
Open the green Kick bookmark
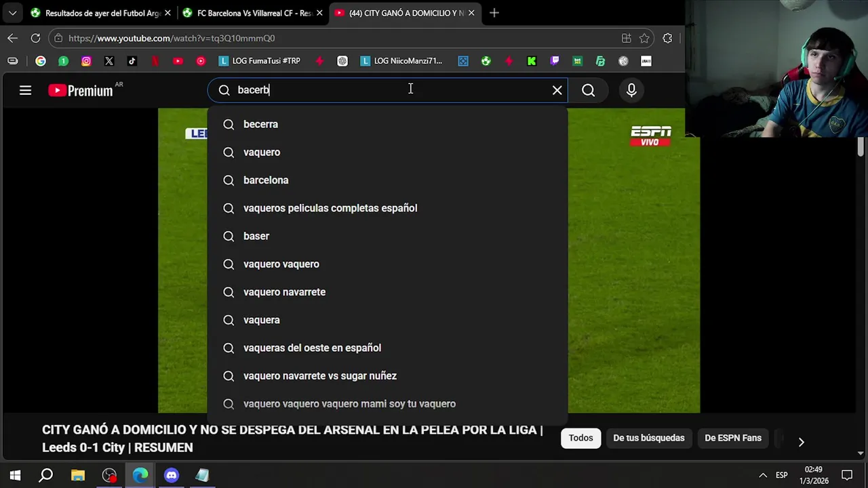(532, 61)
